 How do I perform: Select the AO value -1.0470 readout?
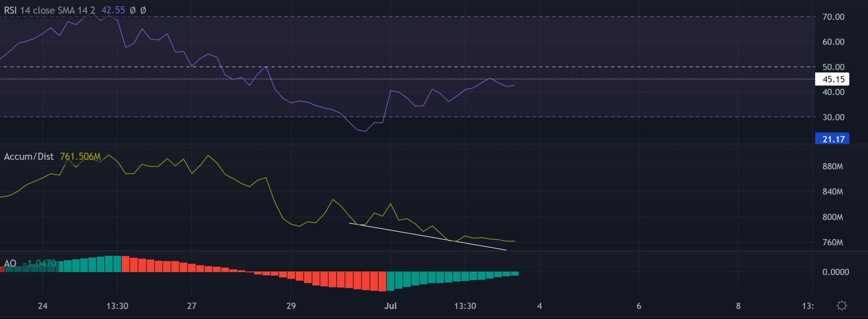point(39,263)
